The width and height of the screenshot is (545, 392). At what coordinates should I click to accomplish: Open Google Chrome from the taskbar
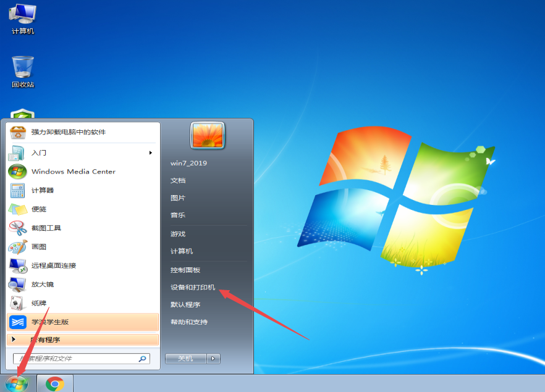[55, 383]
